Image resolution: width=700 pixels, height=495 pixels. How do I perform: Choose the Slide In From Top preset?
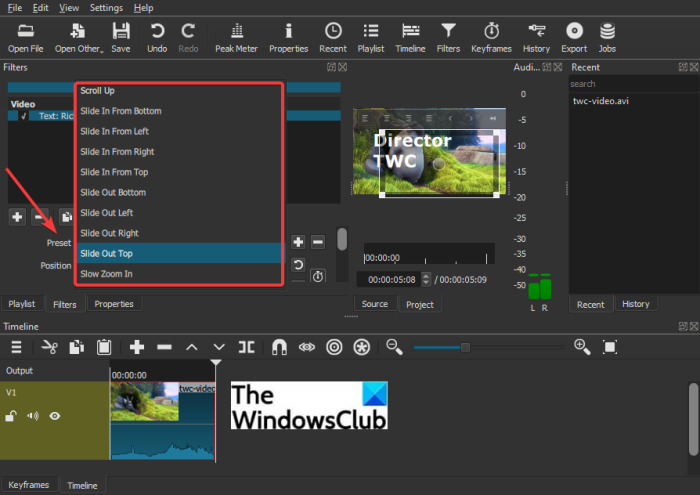[179, 172]
